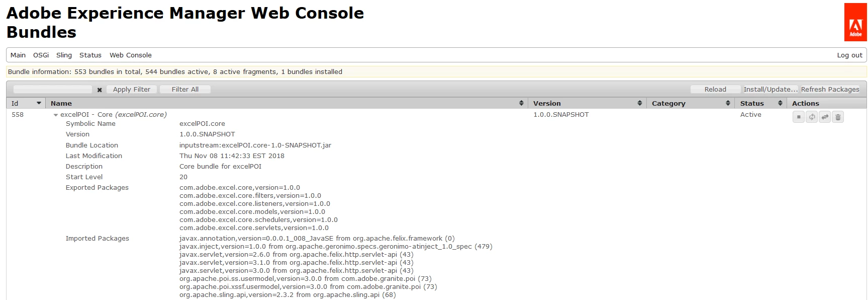Viewport: 868px width, 300px height.
Task: Open the Install/Update dialog
Action: (x=770, y=90)
